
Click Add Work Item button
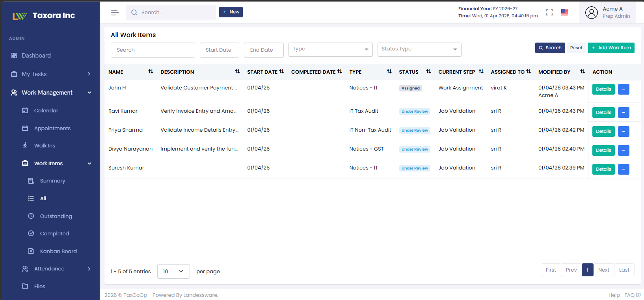click(611, 48)
